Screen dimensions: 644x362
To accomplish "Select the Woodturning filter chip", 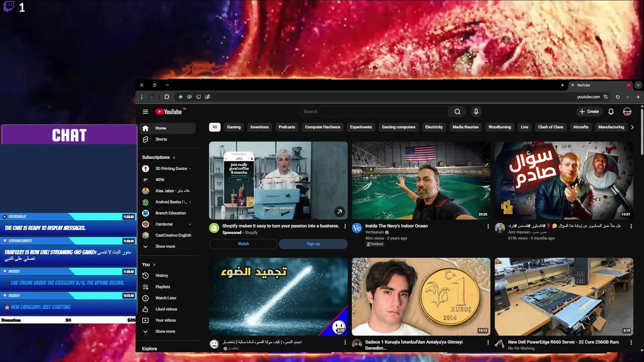I will click(500, 127).
